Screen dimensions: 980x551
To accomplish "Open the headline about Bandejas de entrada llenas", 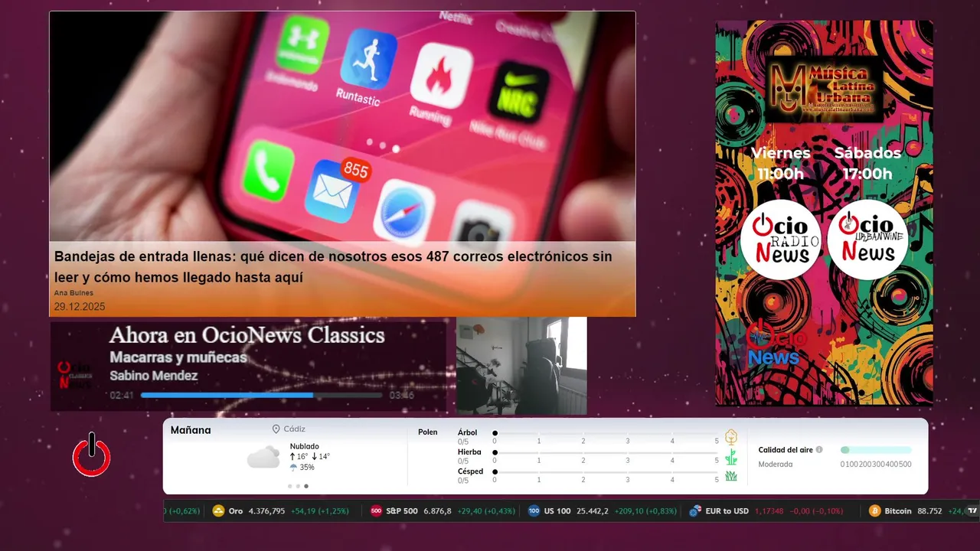I will tap(333, 267).
